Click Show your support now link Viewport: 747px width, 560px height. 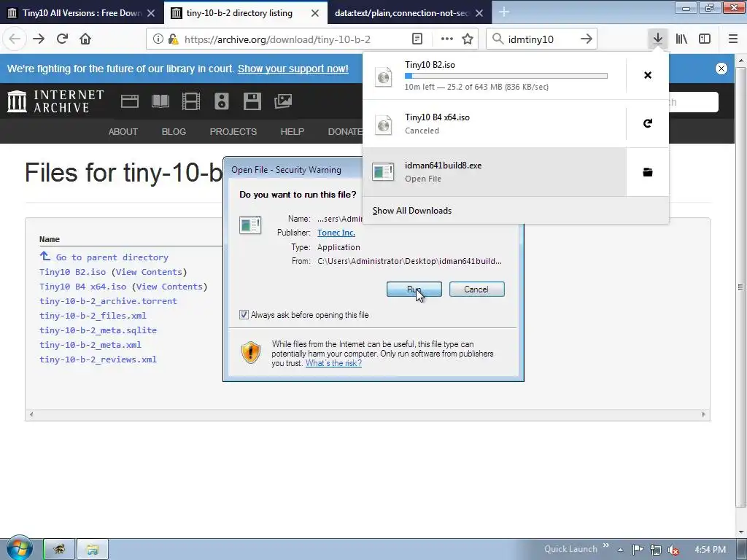coord(293,69)
